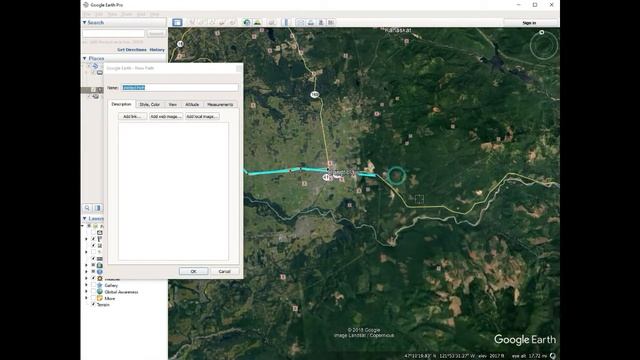Open the File menu
Viewport: 640px width, 360px height.
pos(87,14)
